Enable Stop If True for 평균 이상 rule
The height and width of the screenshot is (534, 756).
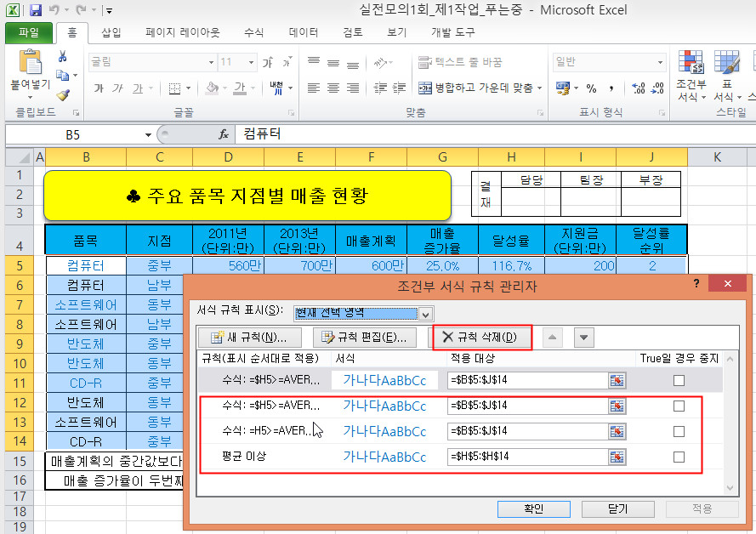(x=678, y=457)
